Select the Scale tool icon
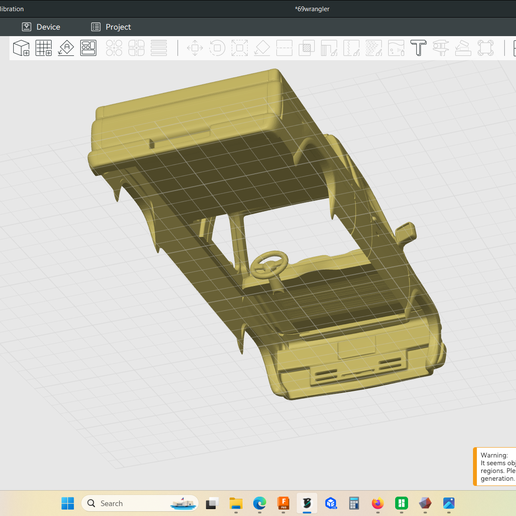 point(240,48)
